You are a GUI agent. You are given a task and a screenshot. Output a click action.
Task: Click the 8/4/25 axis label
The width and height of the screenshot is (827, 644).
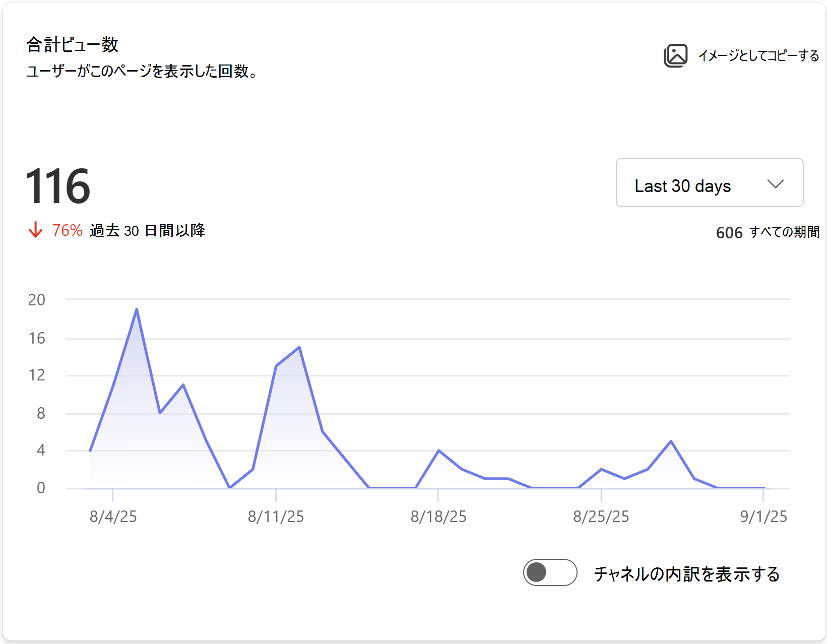[x=113, y=517]
